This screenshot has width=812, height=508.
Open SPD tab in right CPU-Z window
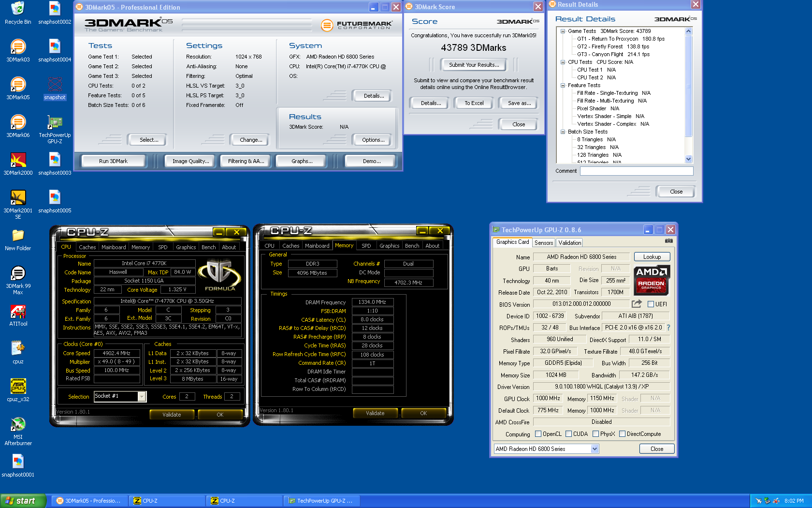click(x=366, y=246)
